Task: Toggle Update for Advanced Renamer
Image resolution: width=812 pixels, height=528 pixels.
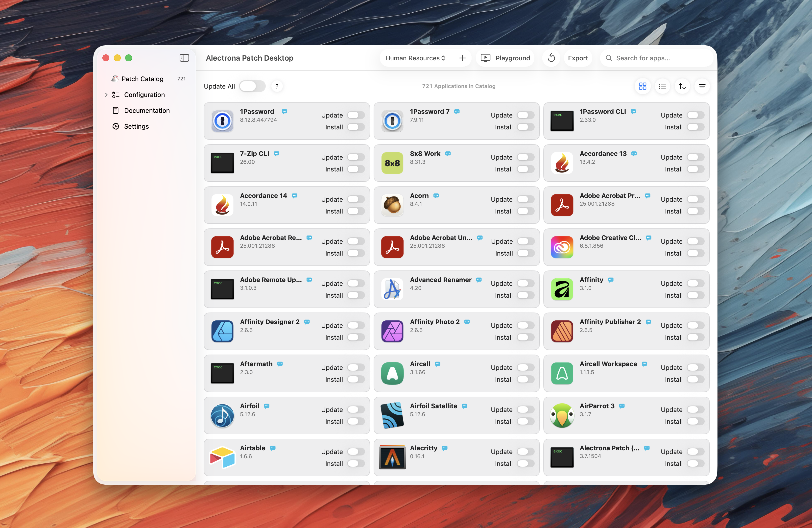Action: click(x=525, y=284)
